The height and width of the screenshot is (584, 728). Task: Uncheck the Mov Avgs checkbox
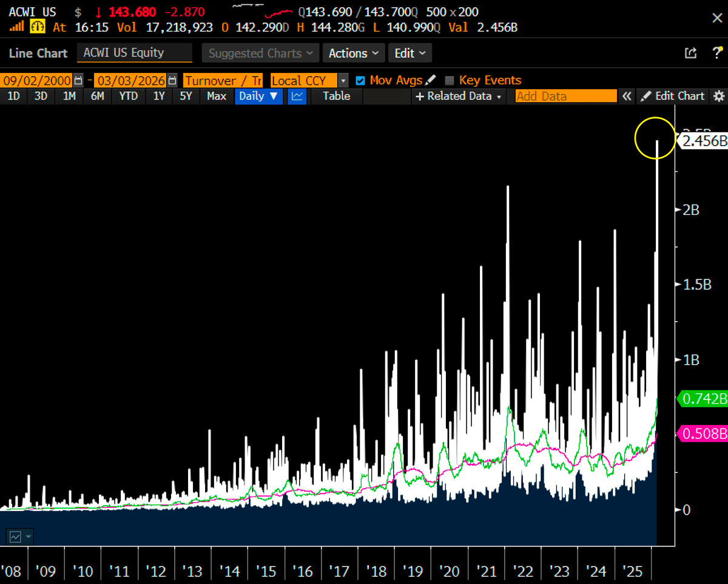360,80
